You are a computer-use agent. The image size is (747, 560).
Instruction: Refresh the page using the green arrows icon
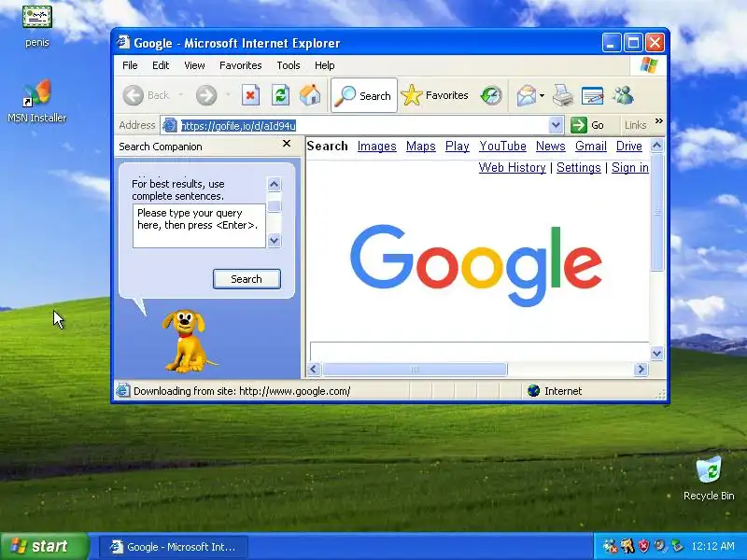[281, 95]
